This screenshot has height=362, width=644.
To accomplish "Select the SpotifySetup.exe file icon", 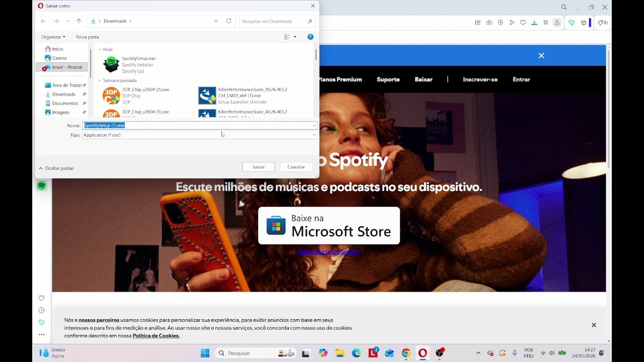I will click(x=111, y=64).
